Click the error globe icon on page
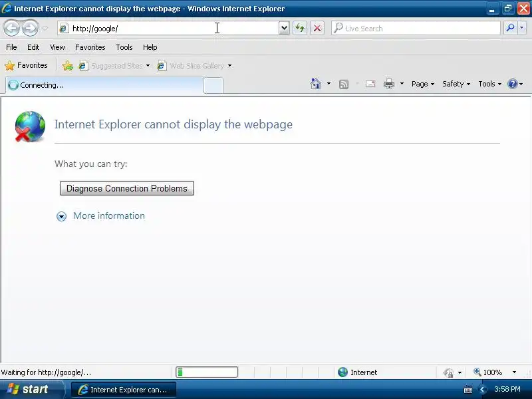Screen dimensions: 532x399 [30, 126]
